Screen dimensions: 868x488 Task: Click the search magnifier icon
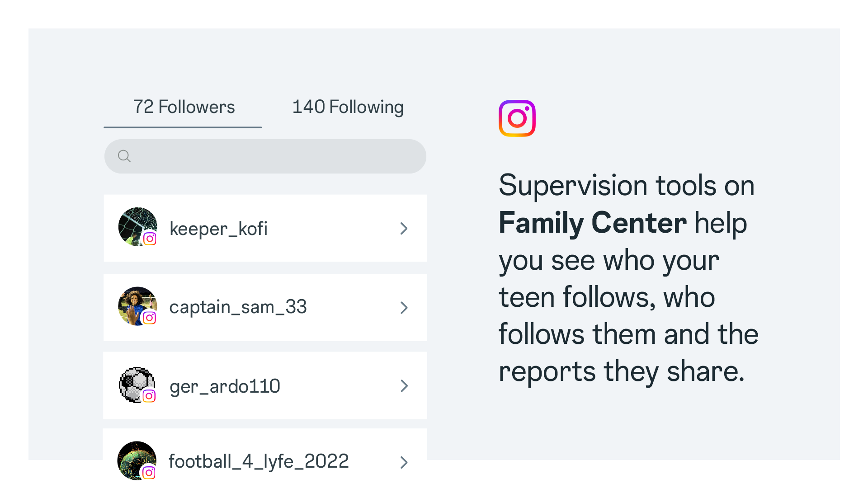pyautogui.click(x=124, y=156)
